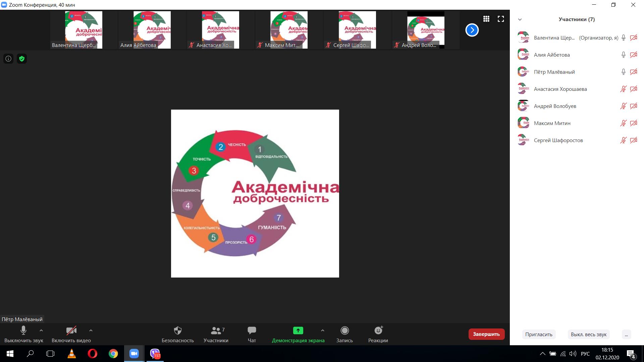
Task: Click the green encryption shield icon
Action: [22, 59]
